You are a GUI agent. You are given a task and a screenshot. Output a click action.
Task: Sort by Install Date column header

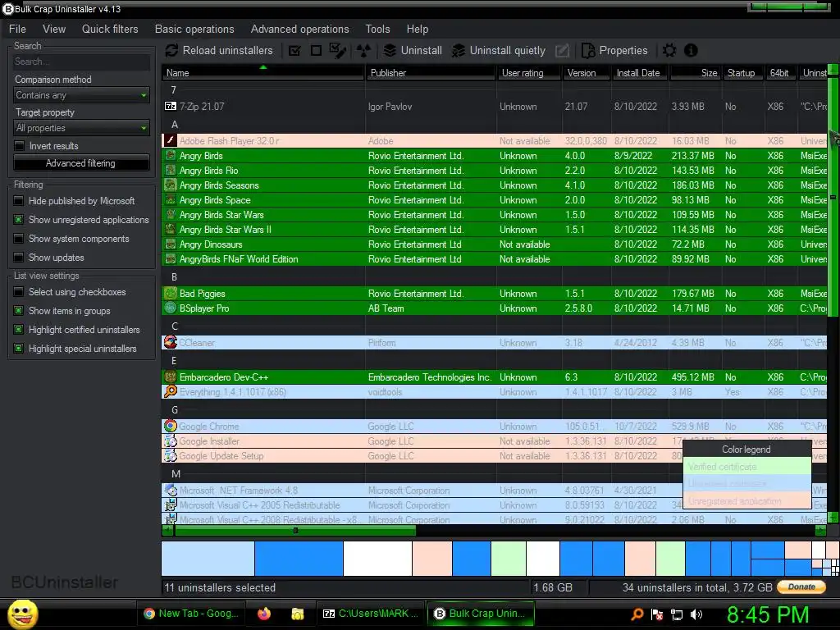(x=640, y=73)
